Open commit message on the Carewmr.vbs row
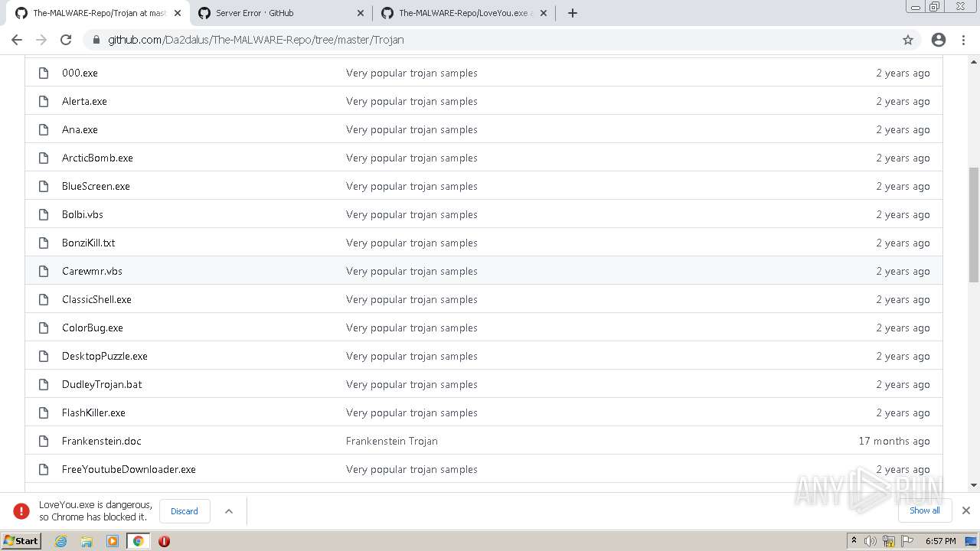980x551 pixels. (x=411, y=271)
